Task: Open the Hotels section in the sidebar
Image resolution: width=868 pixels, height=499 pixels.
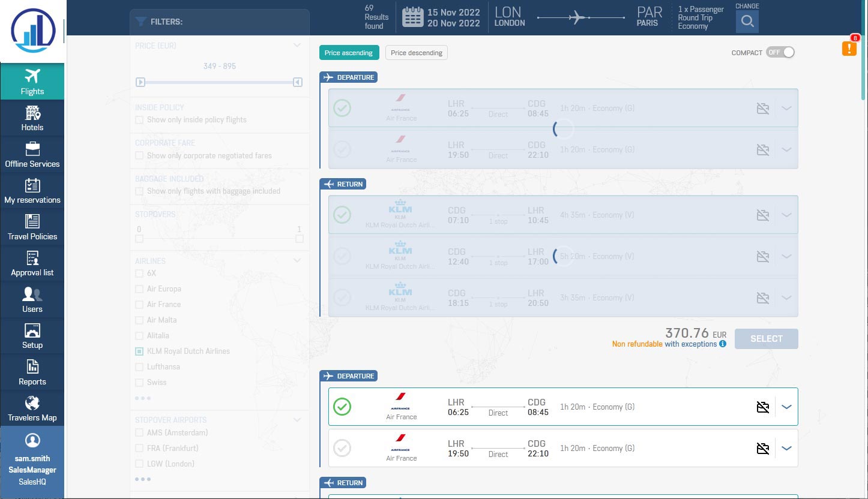Action: click(32, 118)
